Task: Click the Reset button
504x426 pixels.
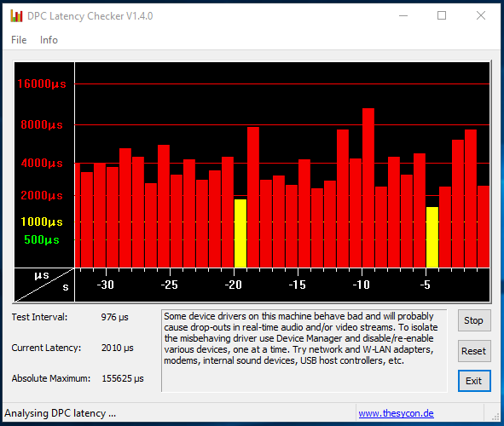Action: pyautogui.click(x=474, y=351)
